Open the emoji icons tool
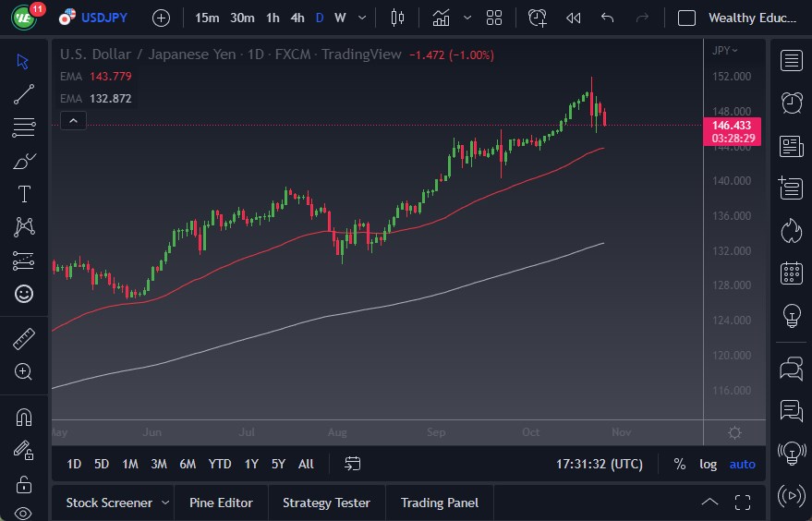Viewport: 812px width, 521px height. pyautogui.click(x=24, y=294)
